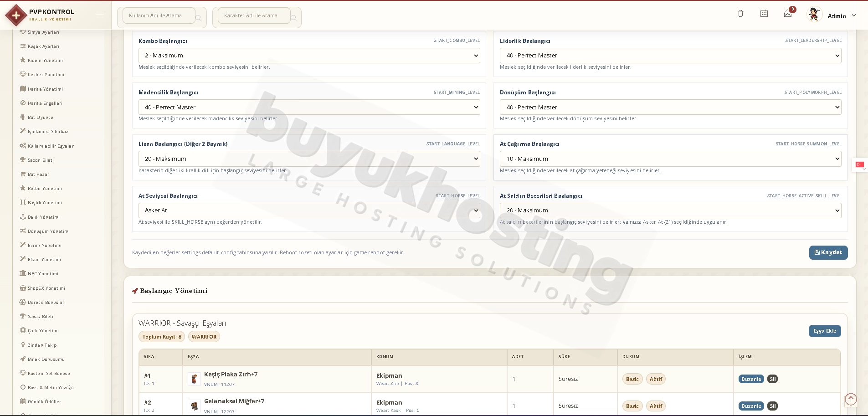Click the Turkish flag language icon
868x416 pixels.
[x=859, y=164]
